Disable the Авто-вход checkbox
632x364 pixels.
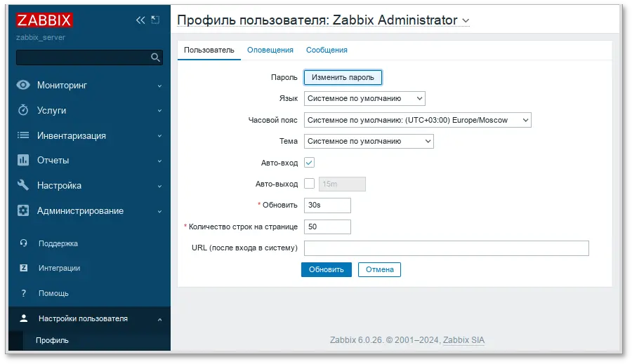pyautogui.click(x=309, y=163)
